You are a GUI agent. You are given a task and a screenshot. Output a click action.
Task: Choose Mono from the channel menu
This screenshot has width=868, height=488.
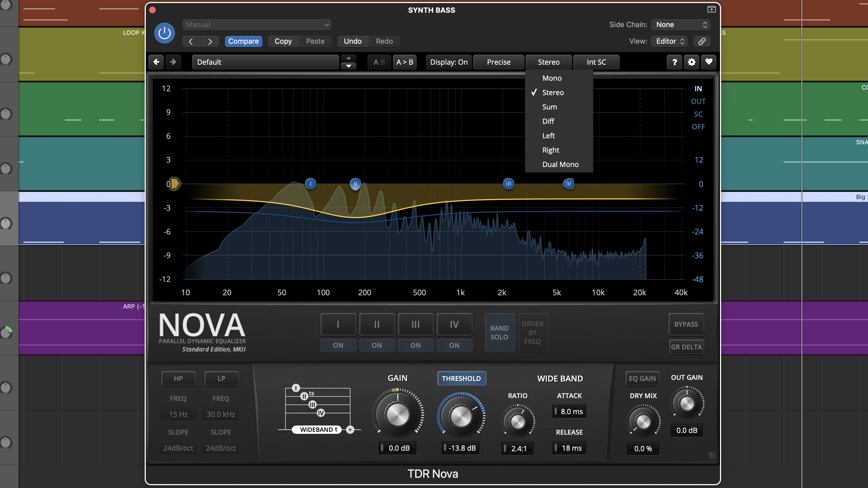tap(559, 78)
